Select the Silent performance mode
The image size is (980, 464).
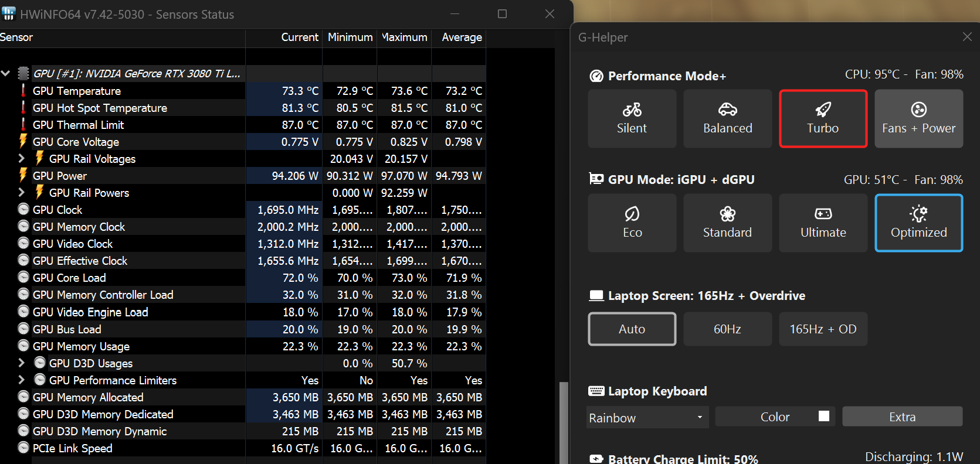[632, 118]
